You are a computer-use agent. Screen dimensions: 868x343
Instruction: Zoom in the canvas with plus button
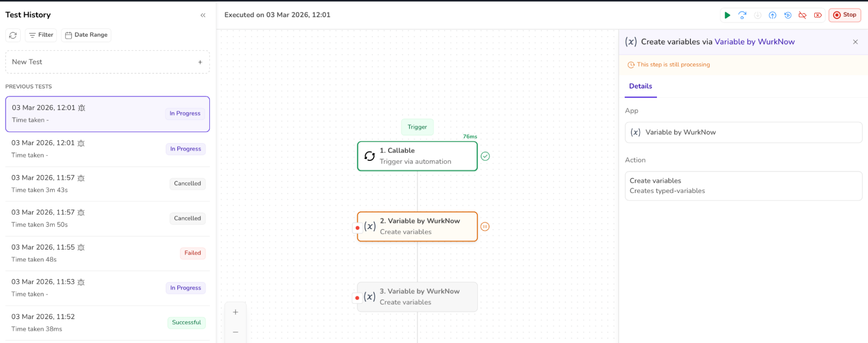(235, 312)
